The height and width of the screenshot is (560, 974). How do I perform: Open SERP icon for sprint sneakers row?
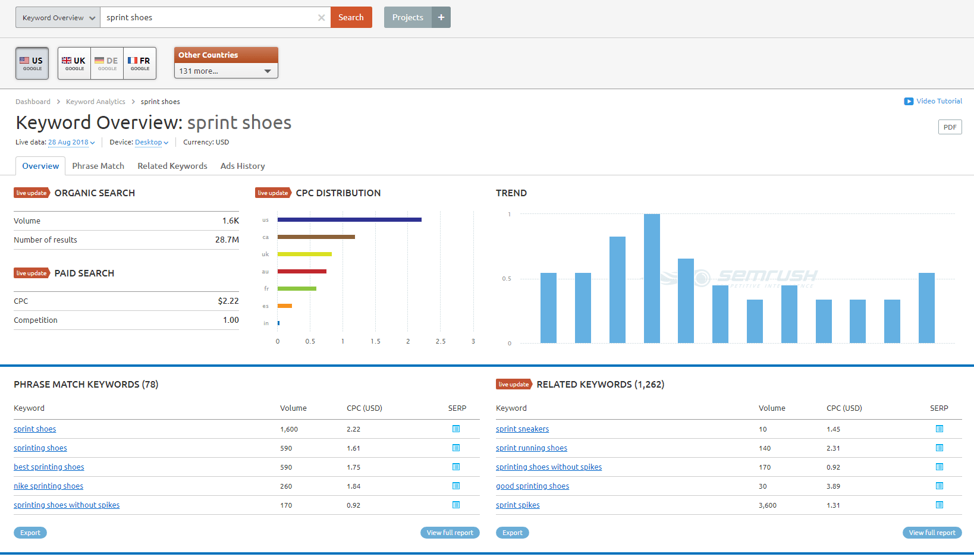click(940, 429)
